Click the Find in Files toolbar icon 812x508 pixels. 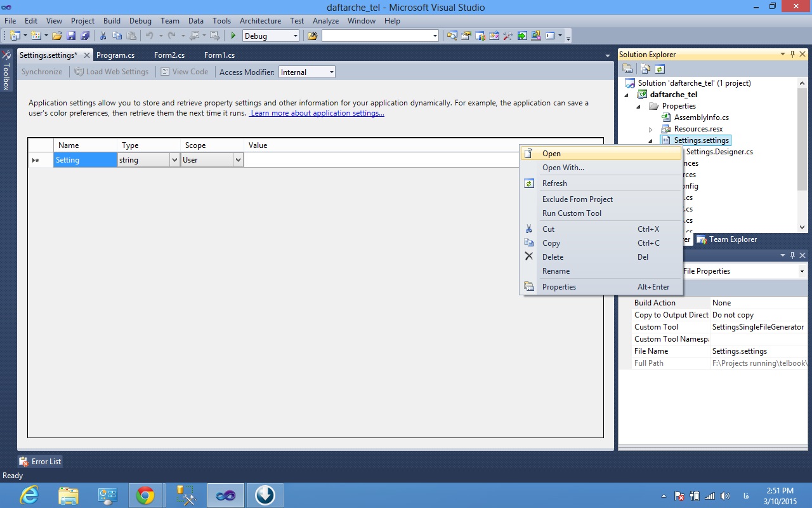[312, 36]
